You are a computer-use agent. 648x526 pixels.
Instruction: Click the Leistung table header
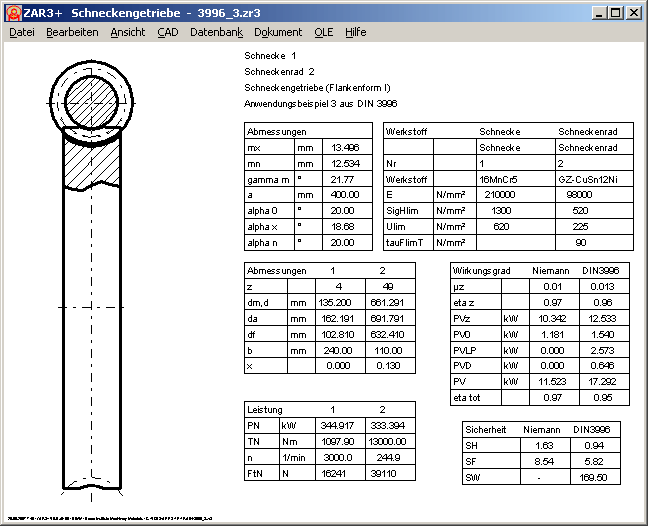pos(266,410)
